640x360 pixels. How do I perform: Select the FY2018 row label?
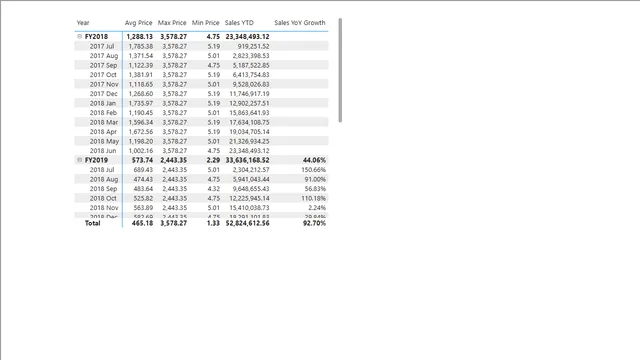96,37
